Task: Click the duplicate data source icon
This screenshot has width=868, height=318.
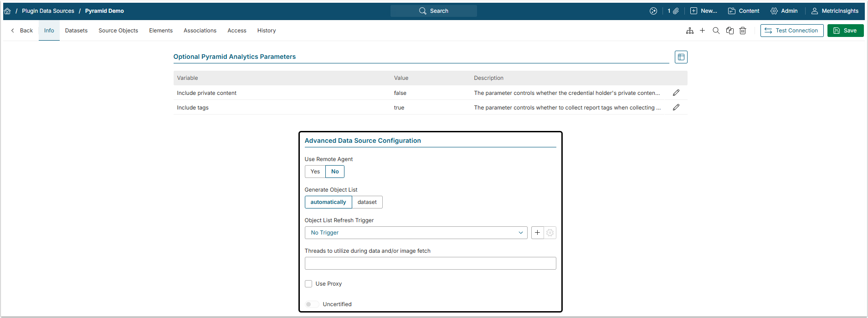Action: tap(729, 31)
